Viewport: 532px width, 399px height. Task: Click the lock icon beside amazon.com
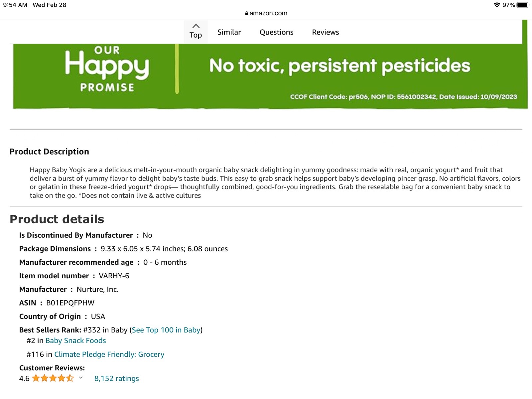(x=246, y=13)
